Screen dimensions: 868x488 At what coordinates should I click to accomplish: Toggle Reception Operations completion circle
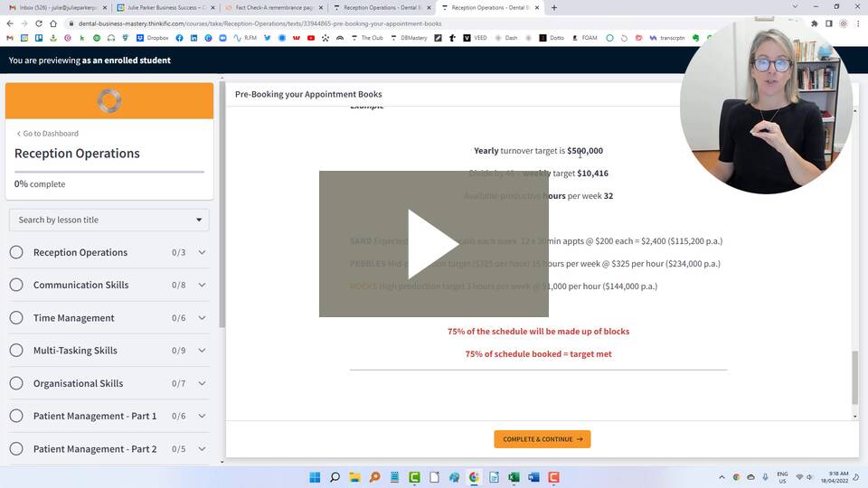click(x=16, y=252)
